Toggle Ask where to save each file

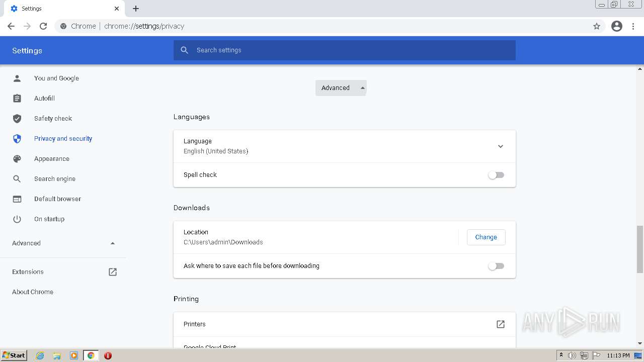click(x=496, y=266)
